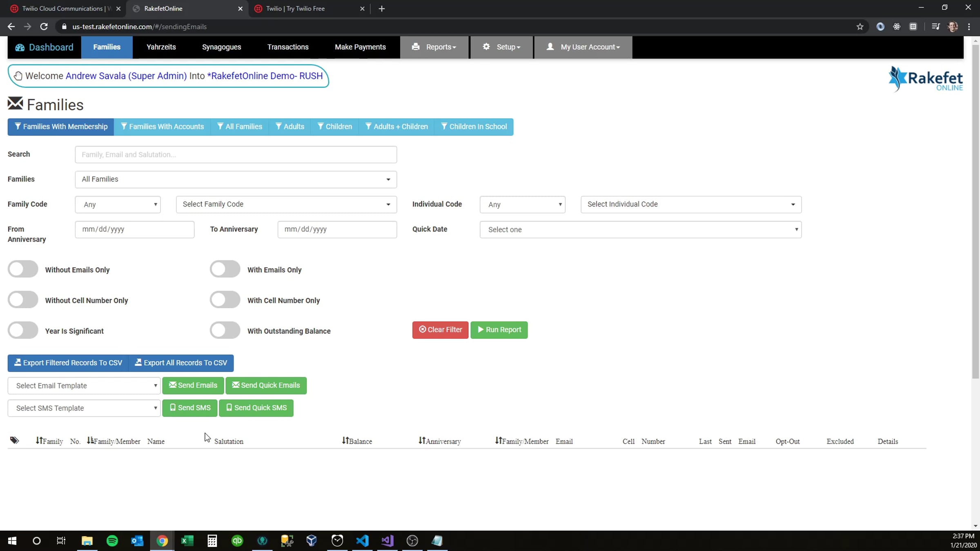Open Spotify from the Windows taskbar
980x551 pixels.
pyautogui.click(x=112, y=541)
